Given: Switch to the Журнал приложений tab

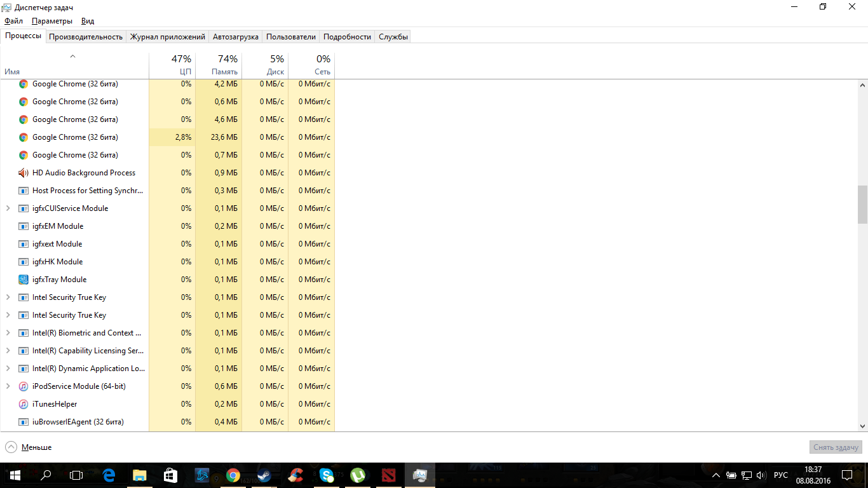Looking at the screenshot, I should click(168, 37).
